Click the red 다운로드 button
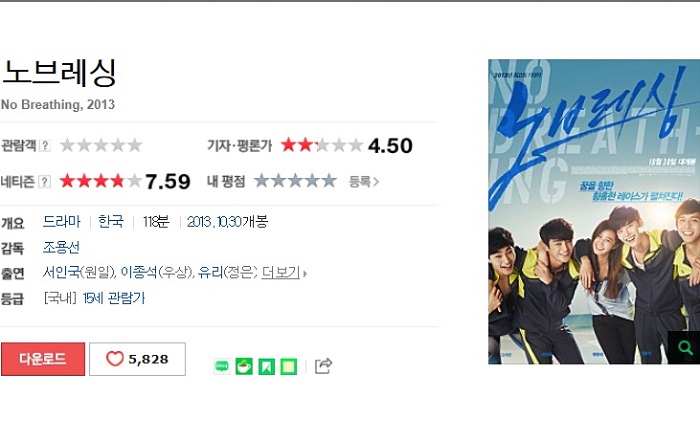The height and width of the screenshot is (440, 700). click(x=43, y=359)
